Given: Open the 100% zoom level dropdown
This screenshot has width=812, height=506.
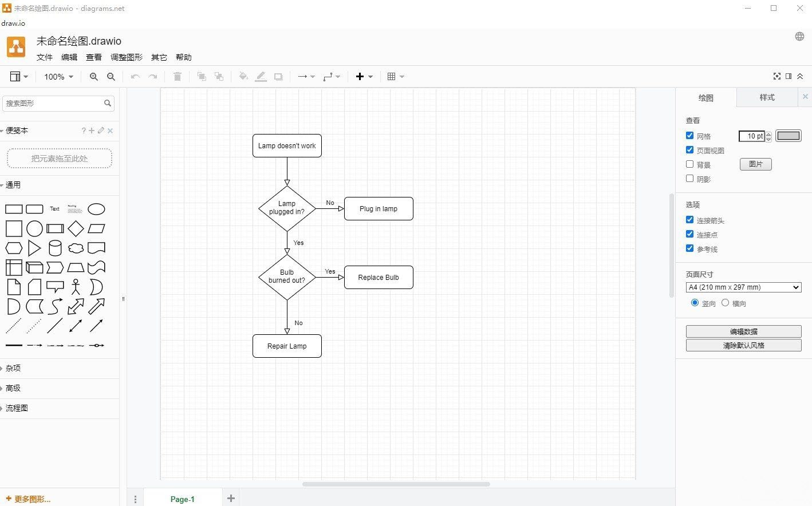Looking at the screenshot, I should tap(59, 77).
